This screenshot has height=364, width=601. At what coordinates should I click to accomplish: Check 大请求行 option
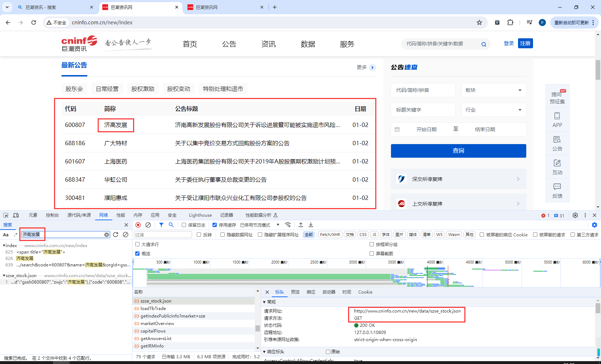pos(137,244)
